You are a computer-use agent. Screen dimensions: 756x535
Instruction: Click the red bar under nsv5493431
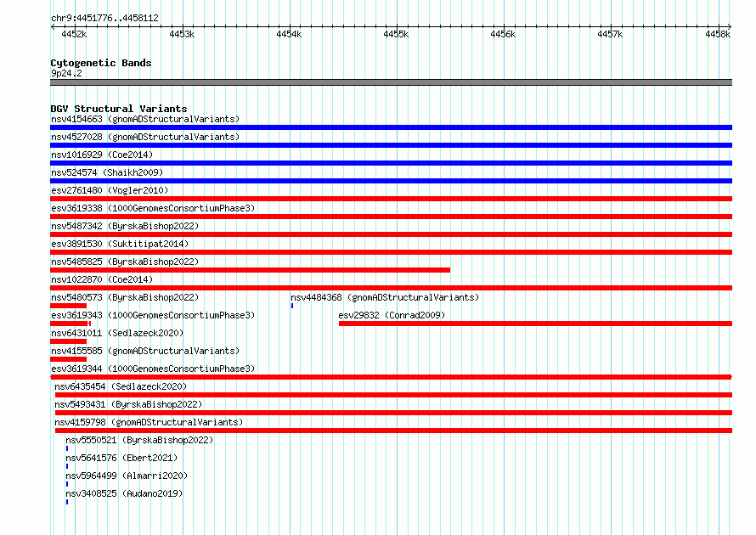(x=393, y=413)
